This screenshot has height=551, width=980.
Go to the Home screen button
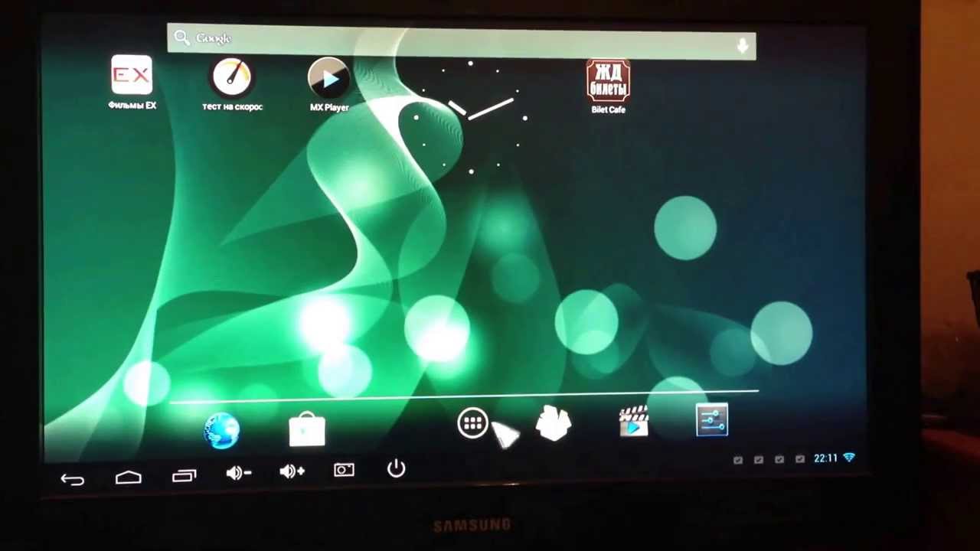[x=128, y=477]
